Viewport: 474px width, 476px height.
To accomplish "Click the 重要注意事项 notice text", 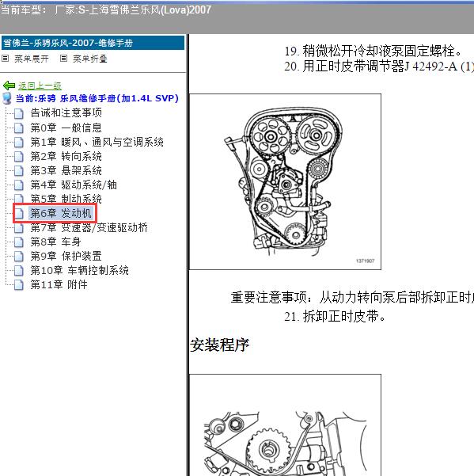I will coord(352,297).
